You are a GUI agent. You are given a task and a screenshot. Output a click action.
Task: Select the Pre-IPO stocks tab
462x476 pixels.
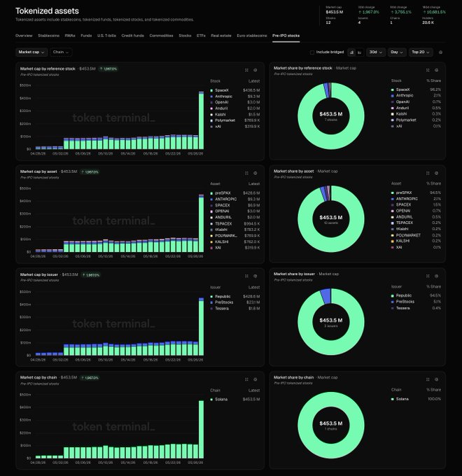(x=286, y=36)
